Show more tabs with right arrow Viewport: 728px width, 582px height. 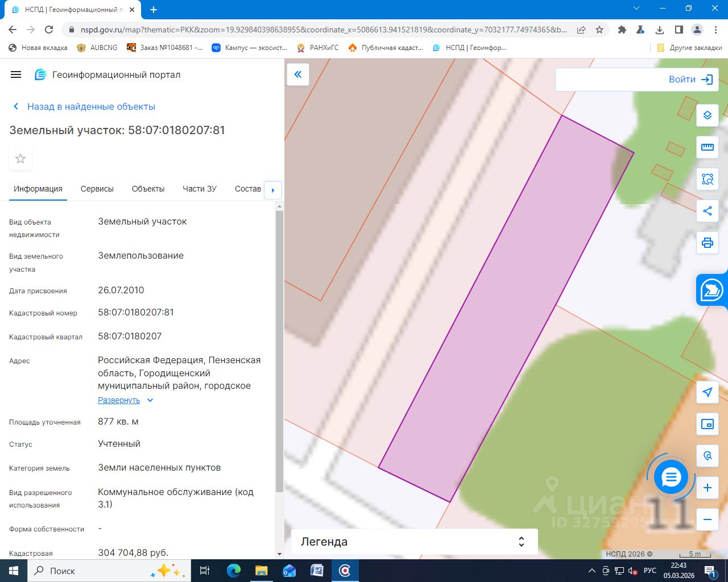point(273,190)
